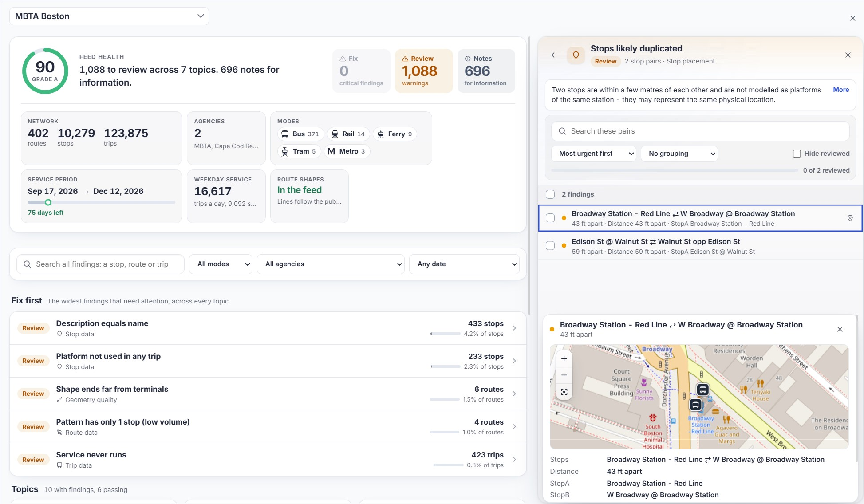Enable the Hide reviewed checkbox
864x504 pixels.
pyautogui.click(x=797, y=154)
